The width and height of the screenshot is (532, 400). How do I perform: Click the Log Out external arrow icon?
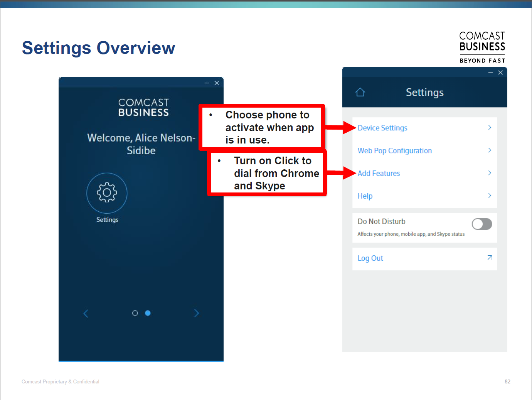[x=490, y=258]
